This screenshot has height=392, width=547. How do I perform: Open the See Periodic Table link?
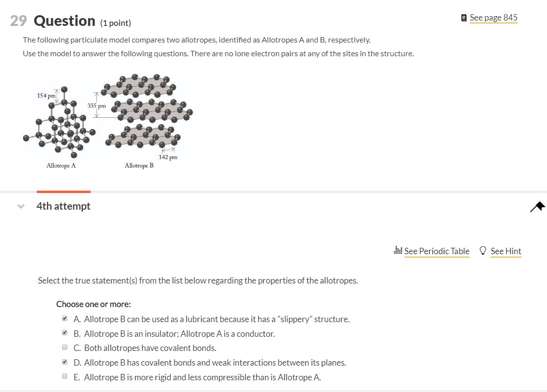pyautogui.click(x=437, y=251)
